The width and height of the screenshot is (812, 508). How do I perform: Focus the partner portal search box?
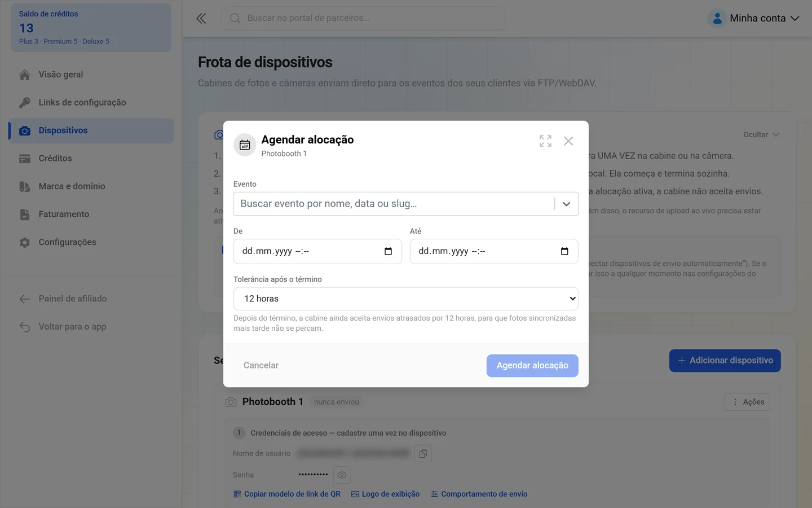pos(364,19)
